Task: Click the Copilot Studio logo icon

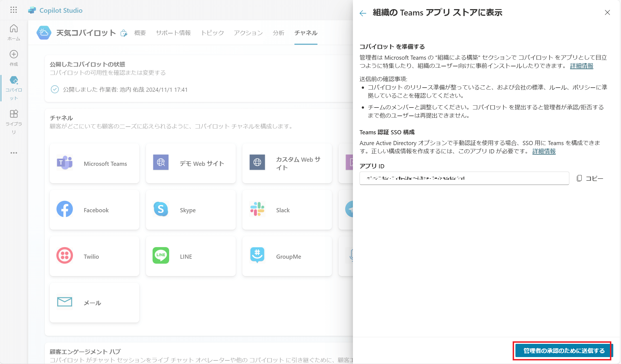Action: [32, 10]
